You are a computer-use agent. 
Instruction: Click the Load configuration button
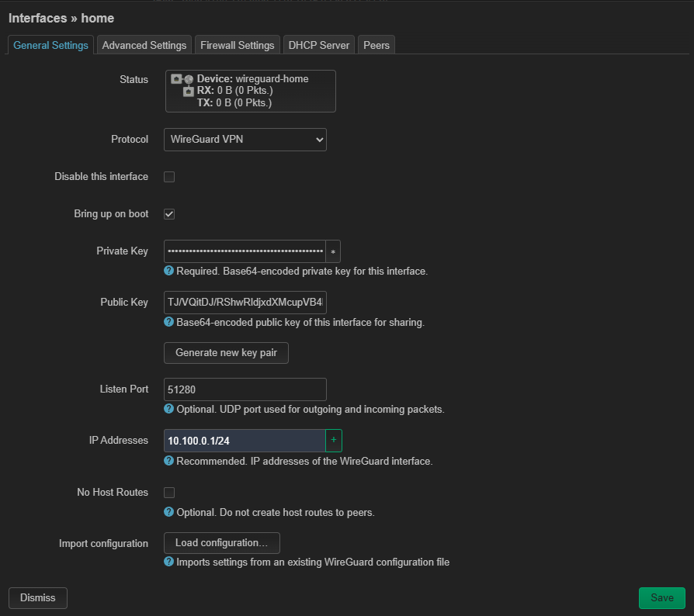tap(222, 543)
